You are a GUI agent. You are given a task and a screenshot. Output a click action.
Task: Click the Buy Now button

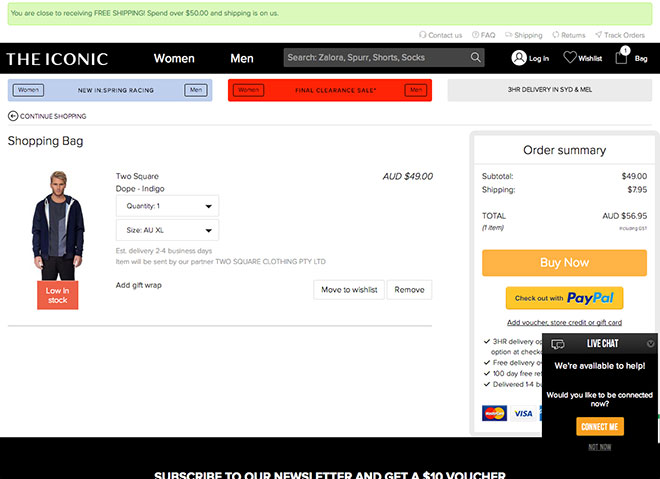tap(564, 263)
